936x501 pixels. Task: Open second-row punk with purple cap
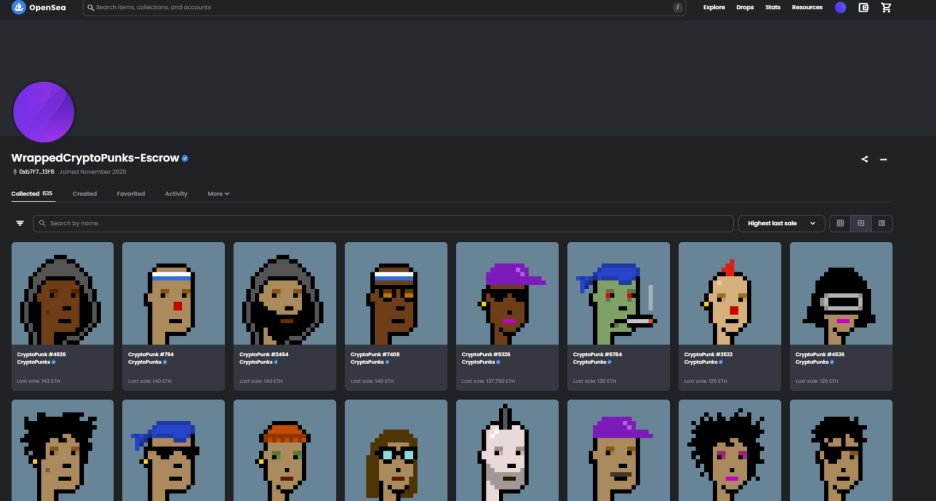(618, 450)
